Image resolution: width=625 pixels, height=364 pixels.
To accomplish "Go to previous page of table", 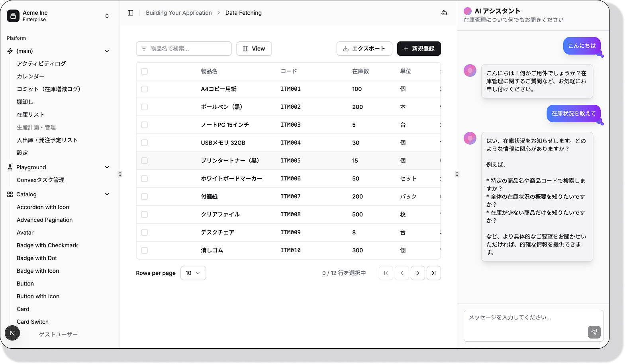I will 402,273.
